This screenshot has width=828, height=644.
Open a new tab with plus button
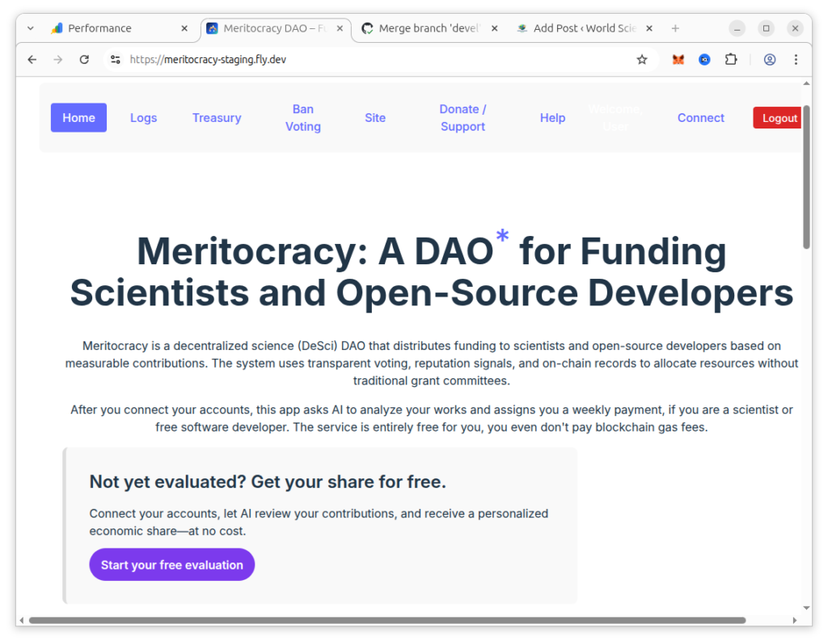point(675,28)
